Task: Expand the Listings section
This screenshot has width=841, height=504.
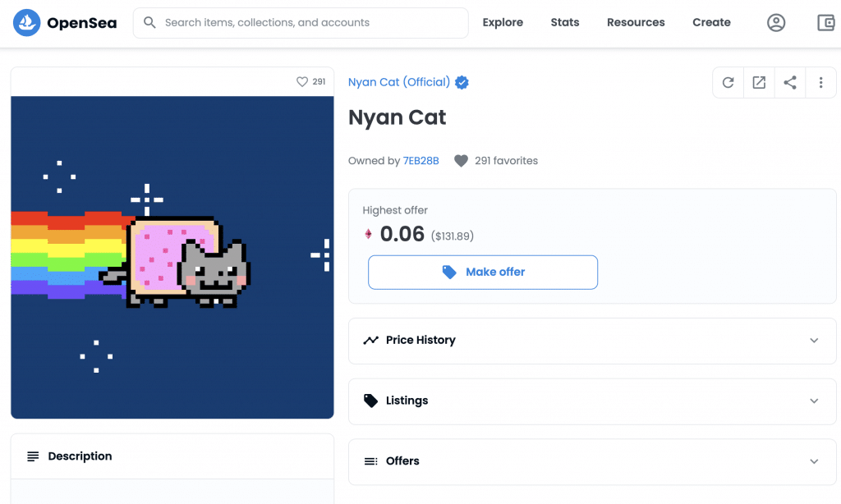Action: tap(814, 401)
